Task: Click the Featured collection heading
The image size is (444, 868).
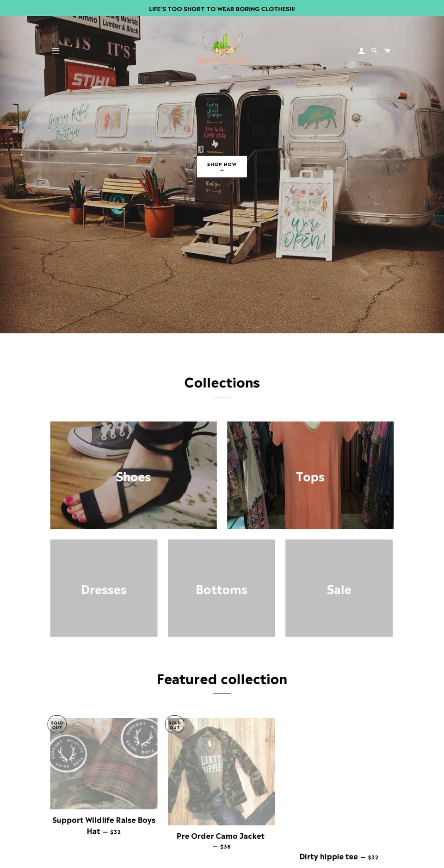Action: pyautogui.click(x=222, y=679)
